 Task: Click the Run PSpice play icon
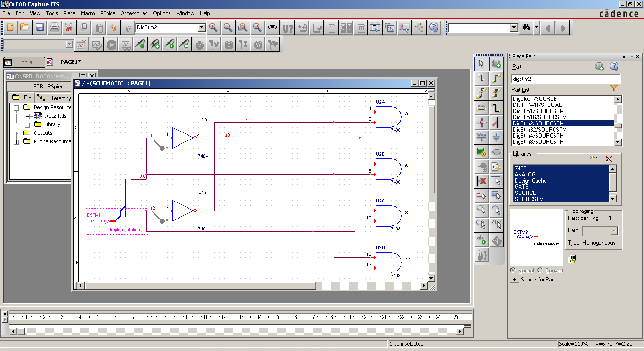point(111,44)
